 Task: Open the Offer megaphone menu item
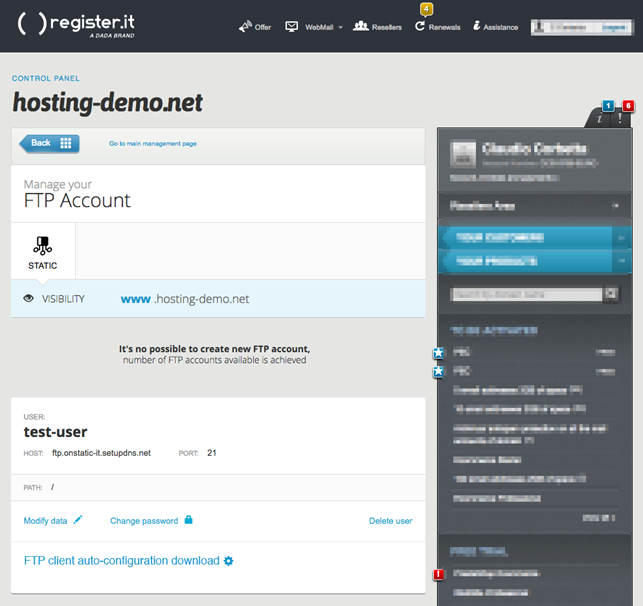click(255, 27)
